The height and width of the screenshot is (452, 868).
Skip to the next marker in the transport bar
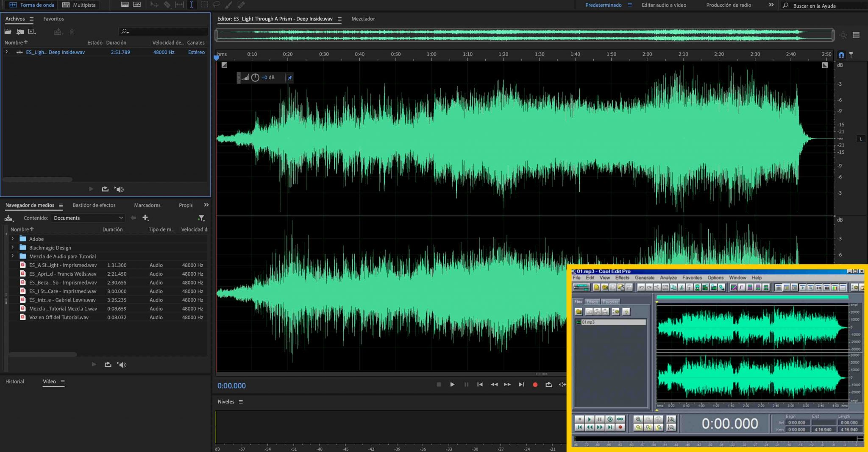click(521, 385)
